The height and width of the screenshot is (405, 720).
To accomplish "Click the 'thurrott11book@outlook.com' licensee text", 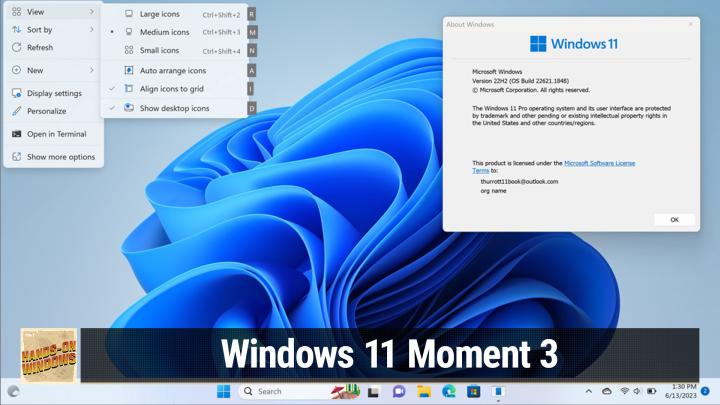I will (x=519, y=182).
